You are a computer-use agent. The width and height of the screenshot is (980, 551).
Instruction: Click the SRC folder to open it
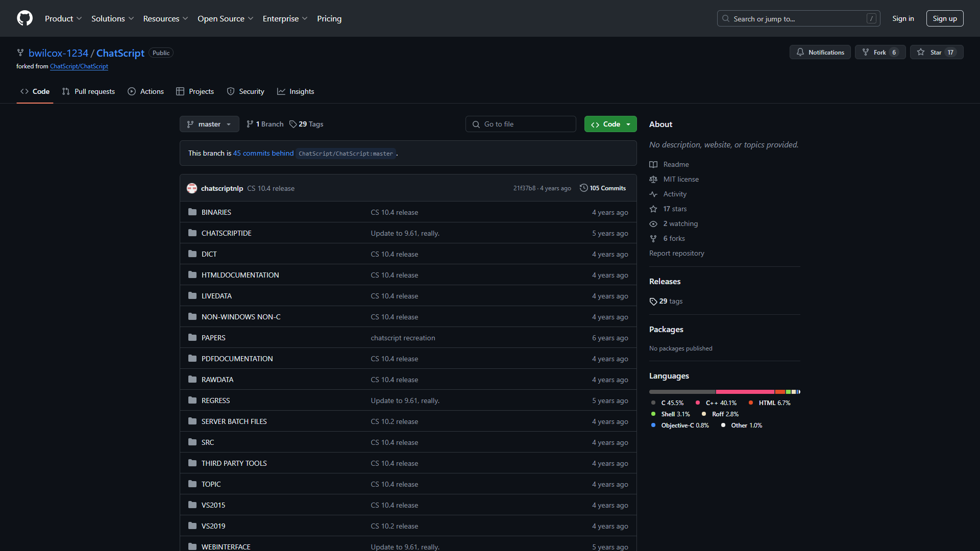click(x=207, y=441)
